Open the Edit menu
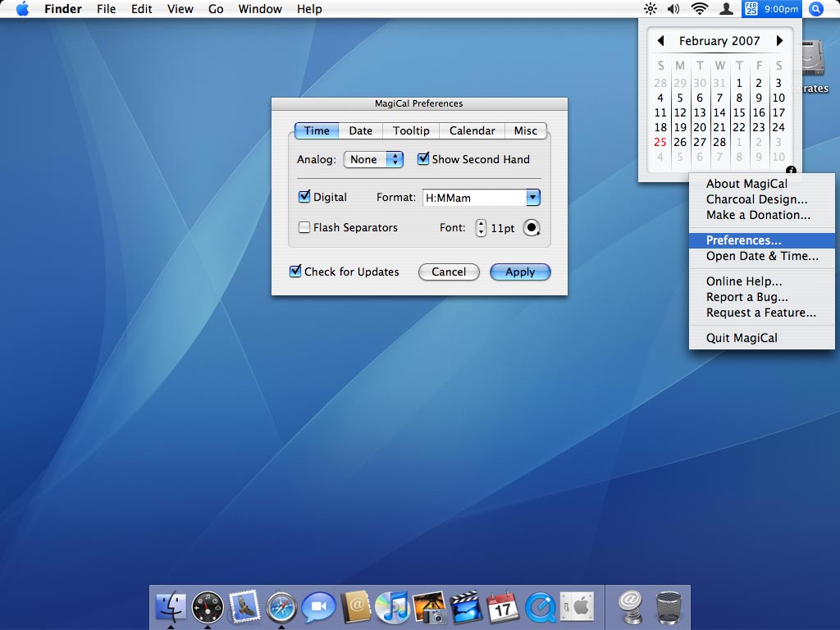The image size is (840, 630). (141, 9)
